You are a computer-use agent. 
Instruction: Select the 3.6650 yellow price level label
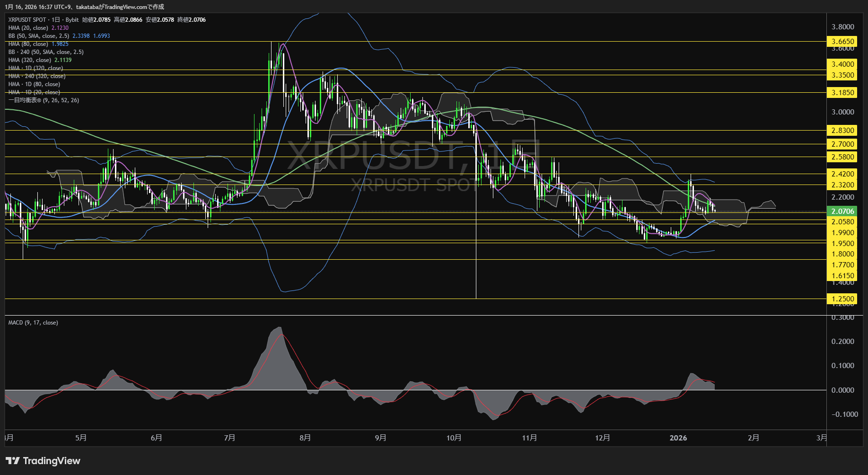[843, 42]
